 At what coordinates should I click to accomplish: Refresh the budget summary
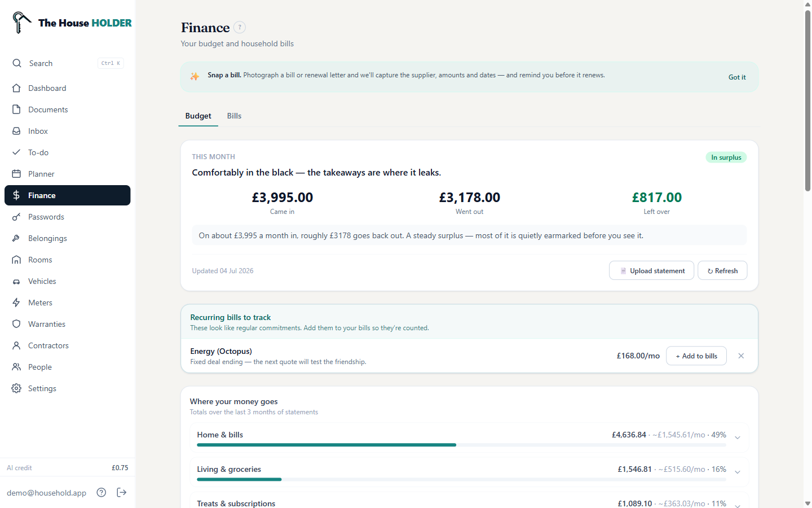722,270
